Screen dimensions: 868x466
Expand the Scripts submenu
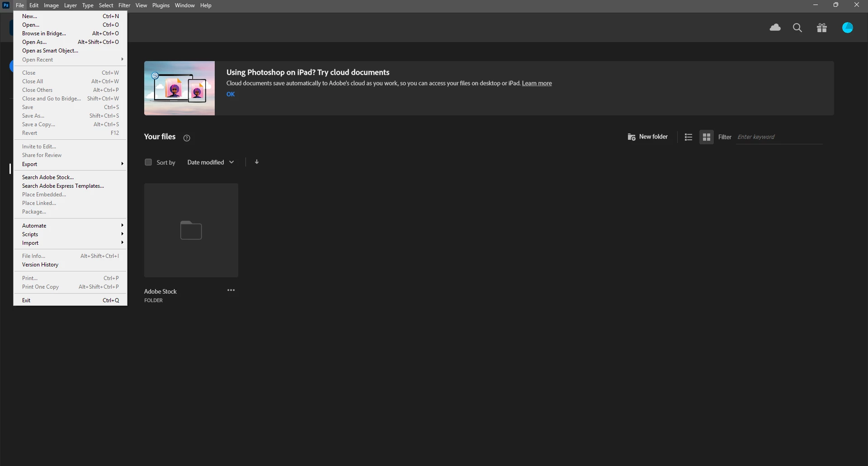(71, 234)
